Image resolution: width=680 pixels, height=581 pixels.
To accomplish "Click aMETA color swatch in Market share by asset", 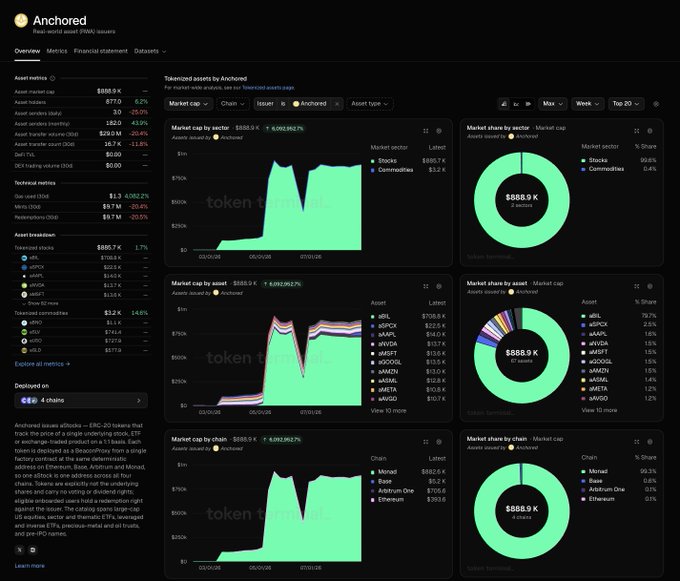I will pos(583,389).
